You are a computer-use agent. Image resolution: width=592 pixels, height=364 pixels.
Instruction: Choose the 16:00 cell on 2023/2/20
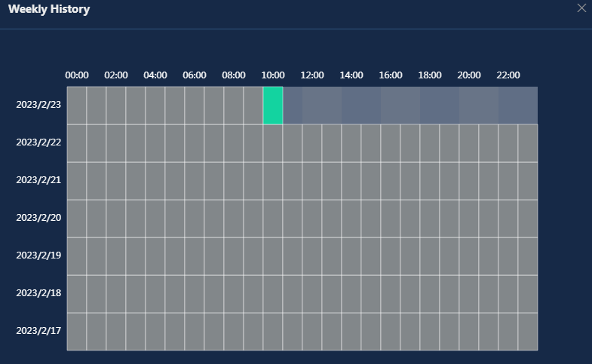pyautogui.click(x=391, y=219)
